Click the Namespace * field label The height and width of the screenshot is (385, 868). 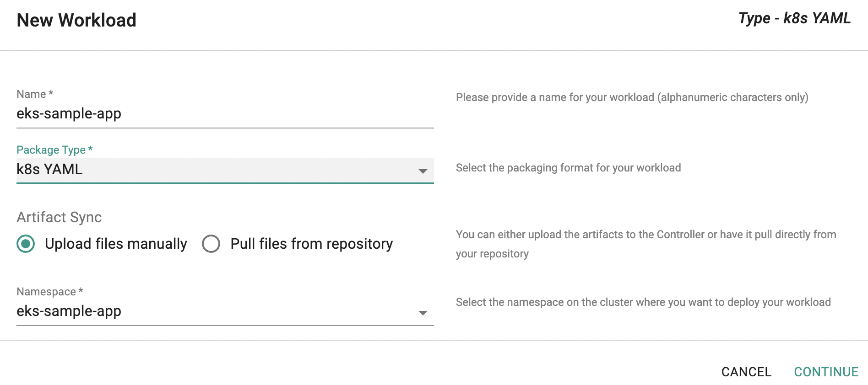50,292
